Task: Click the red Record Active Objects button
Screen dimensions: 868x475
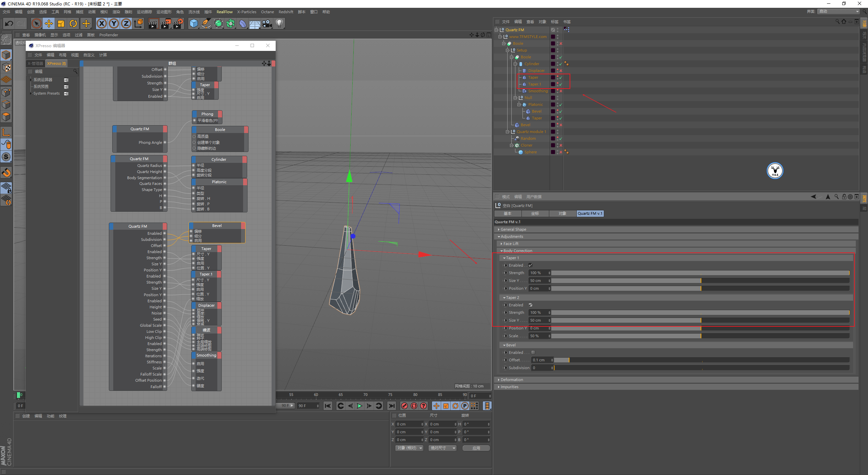Action: click(x=404, y=406)
